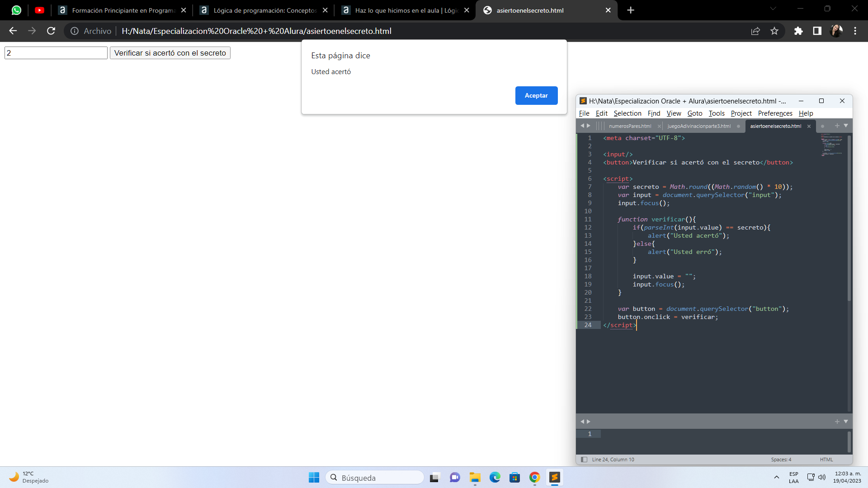Viewport: 868px width, 488px height.
Task: Open Microsoft Edge from taskbar
Action: (495, 478)
